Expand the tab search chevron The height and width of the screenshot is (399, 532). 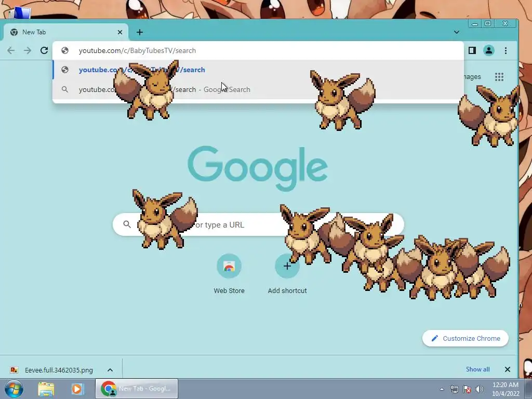456,32
